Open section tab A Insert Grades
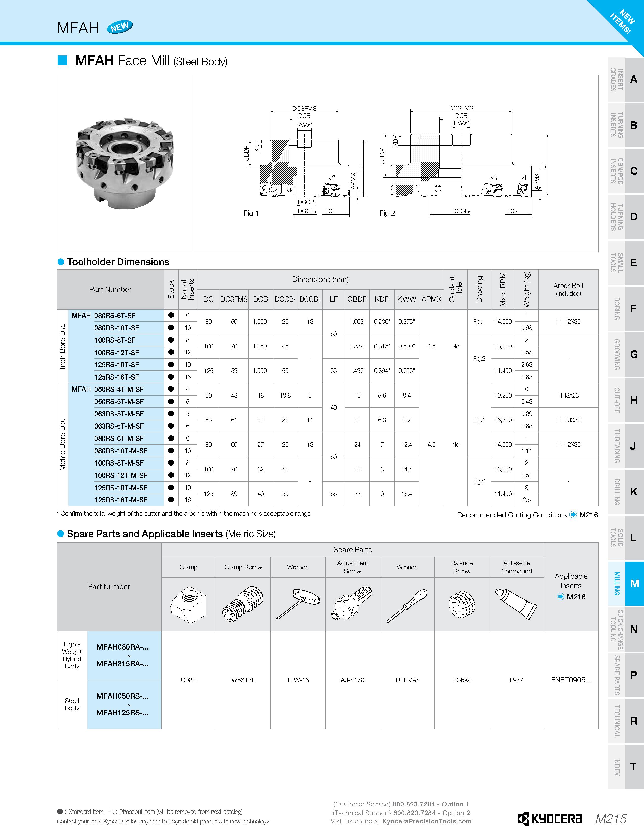The width and height of the screenshot is (644, 834). pos(626,79)
